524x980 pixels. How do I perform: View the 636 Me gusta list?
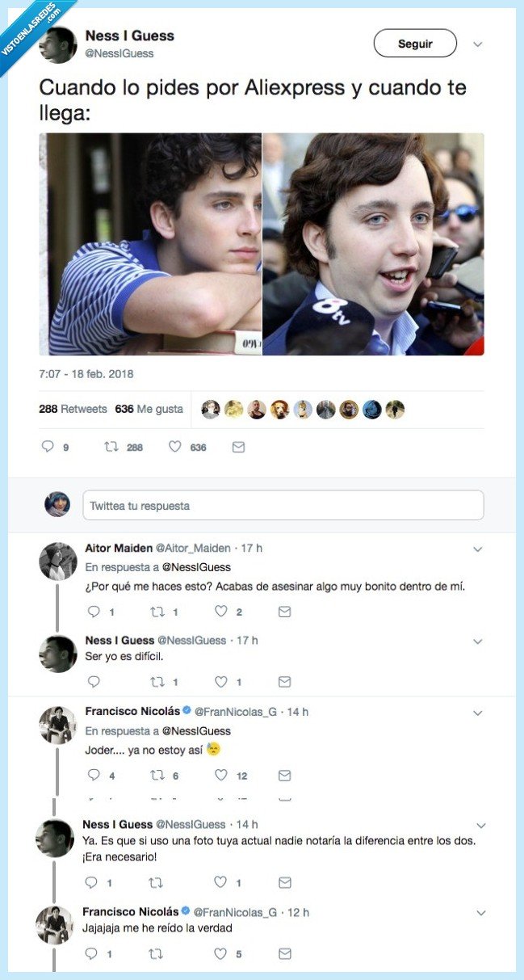149,410
